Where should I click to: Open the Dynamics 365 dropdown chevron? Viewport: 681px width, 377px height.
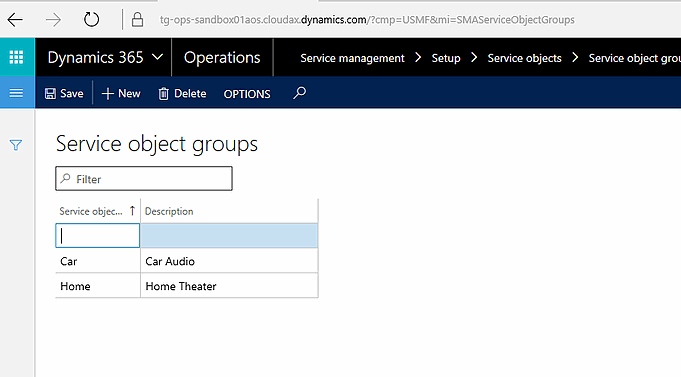point(158,57)
